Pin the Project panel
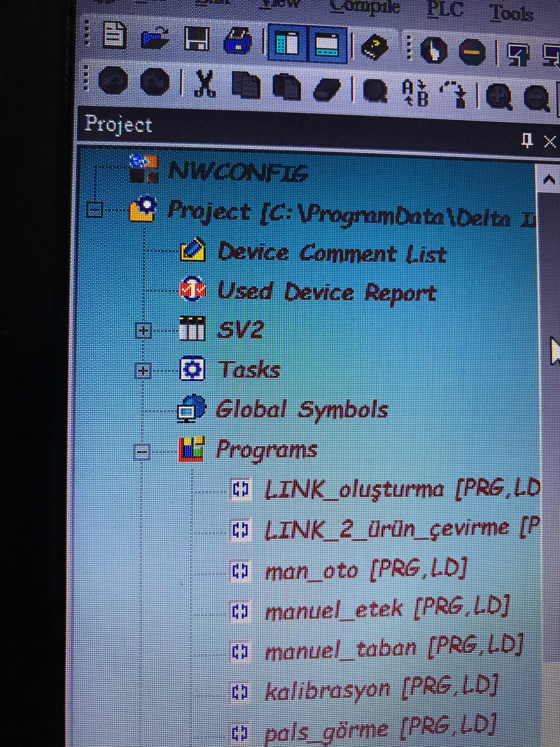The height and width of the screenshot is (747, 560). [527, 140]
